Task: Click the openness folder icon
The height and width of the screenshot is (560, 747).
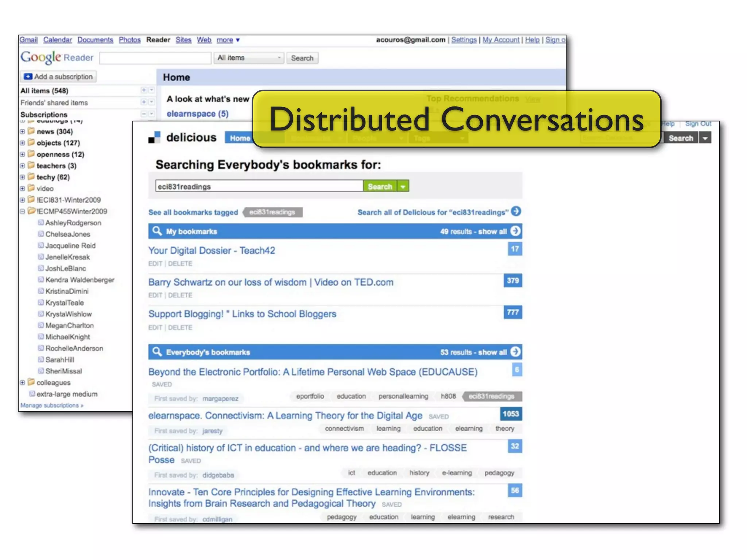Action: [31, 154]
